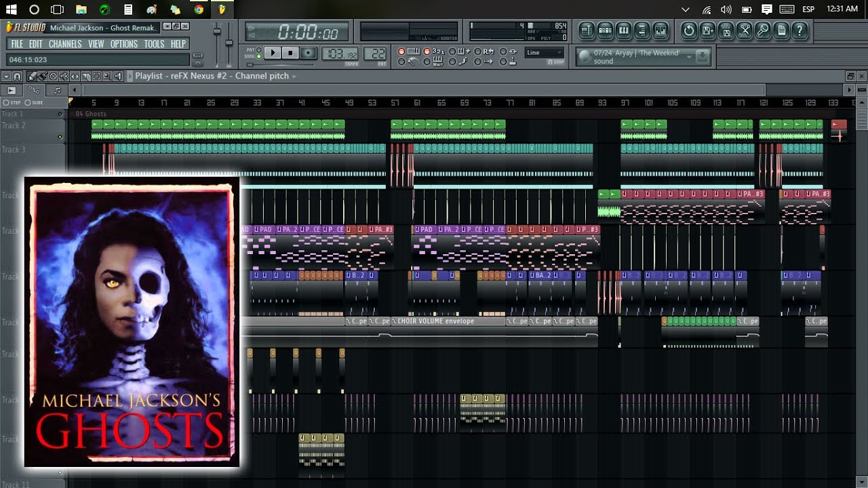Click the Stop button
This screenshot has height=488, width=868.
click(x=290, y=53)
